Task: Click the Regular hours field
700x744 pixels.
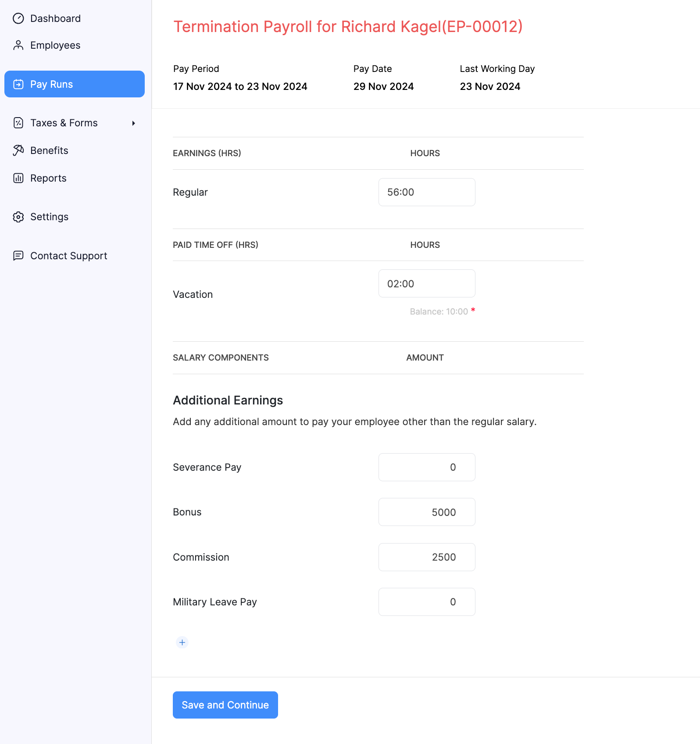Action: tap(426, 192)
